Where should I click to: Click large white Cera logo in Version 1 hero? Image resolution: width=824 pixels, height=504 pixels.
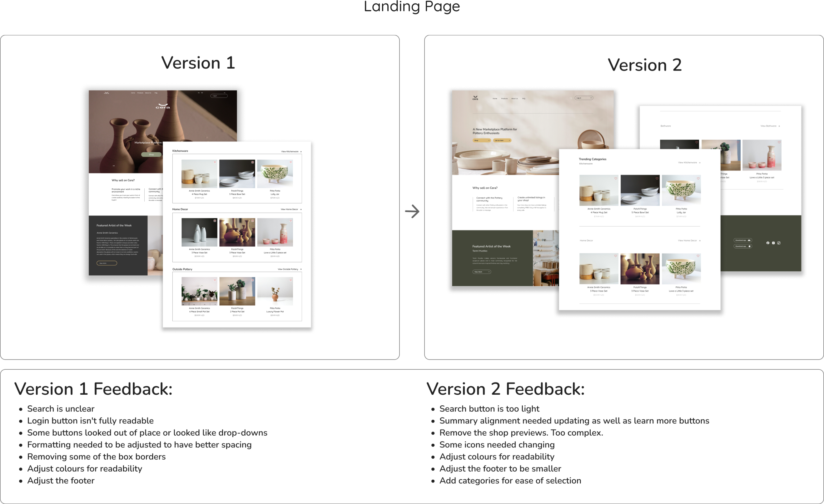pos(163,106)
